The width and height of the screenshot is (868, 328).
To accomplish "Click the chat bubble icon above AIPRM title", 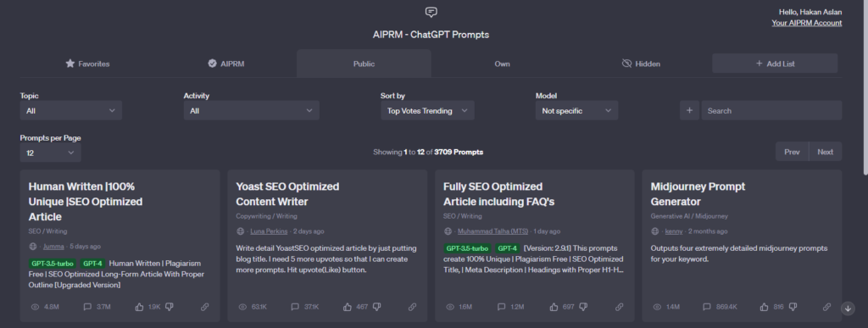I will 431,12.
